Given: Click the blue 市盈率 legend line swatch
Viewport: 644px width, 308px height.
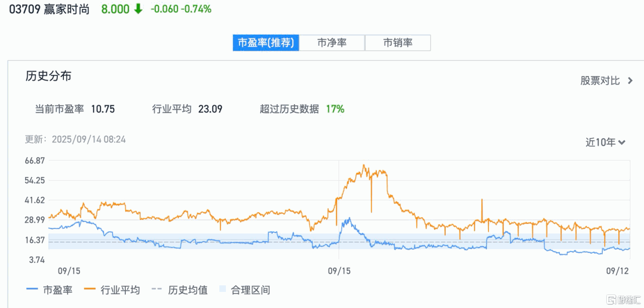Looking at the screenshot, I should (x=32, y=290).
